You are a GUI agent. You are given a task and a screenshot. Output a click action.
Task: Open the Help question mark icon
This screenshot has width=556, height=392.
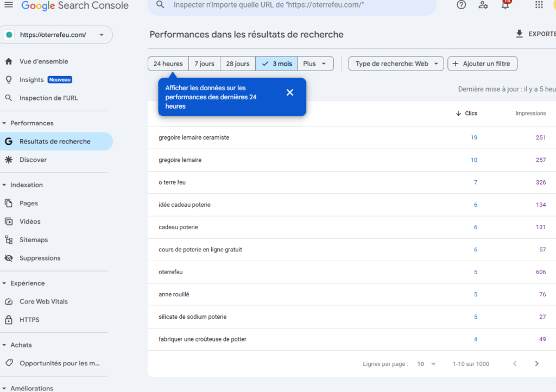click(x=461, y=5)
